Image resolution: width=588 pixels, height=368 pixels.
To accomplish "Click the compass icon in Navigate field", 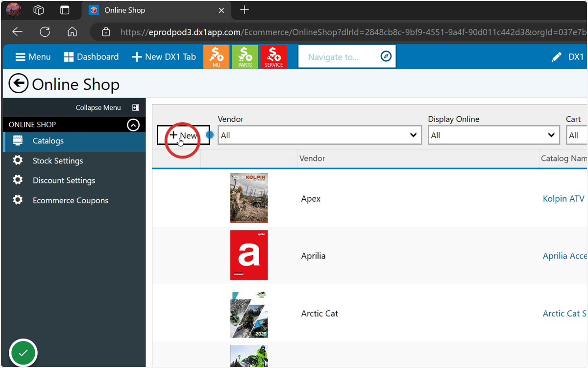I will click(x=386, y=56).
